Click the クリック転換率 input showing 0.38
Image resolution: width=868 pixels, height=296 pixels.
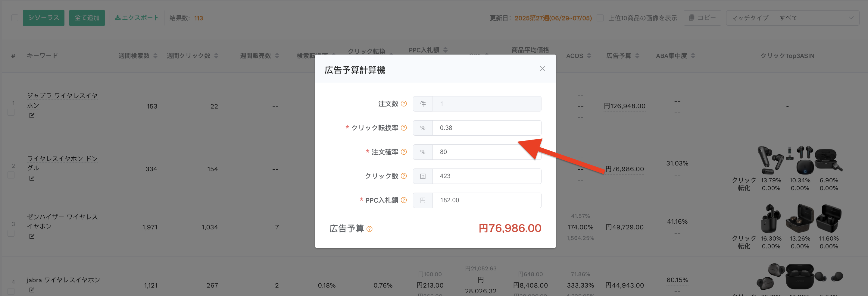pos(487,128)
